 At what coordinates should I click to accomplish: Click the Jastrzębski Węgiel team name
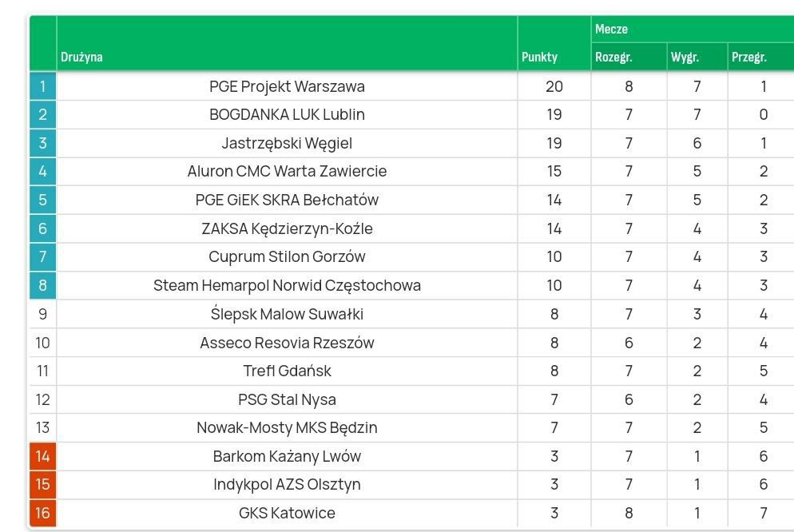[x=287, y=143]
